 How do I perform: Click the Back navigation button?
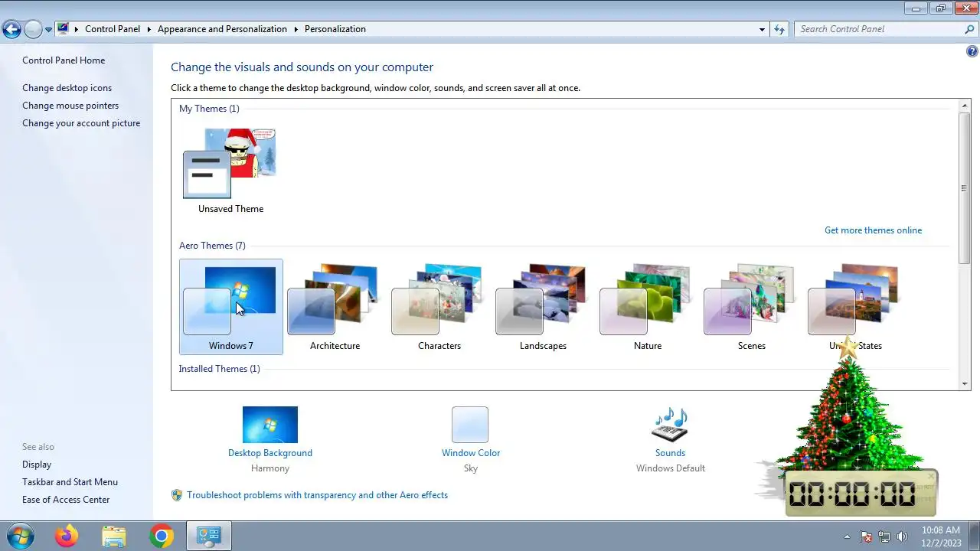11,29
